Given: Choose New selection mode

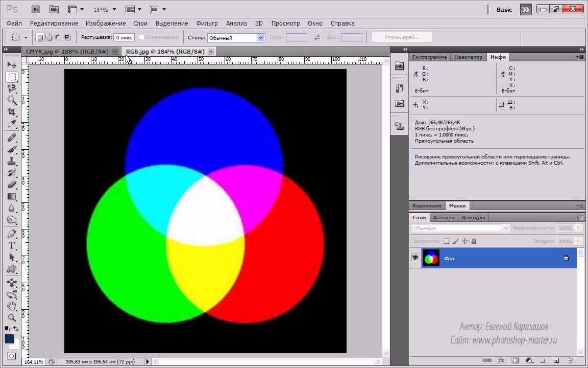Looking at the screenshot, I should click(x=39, y=37).
